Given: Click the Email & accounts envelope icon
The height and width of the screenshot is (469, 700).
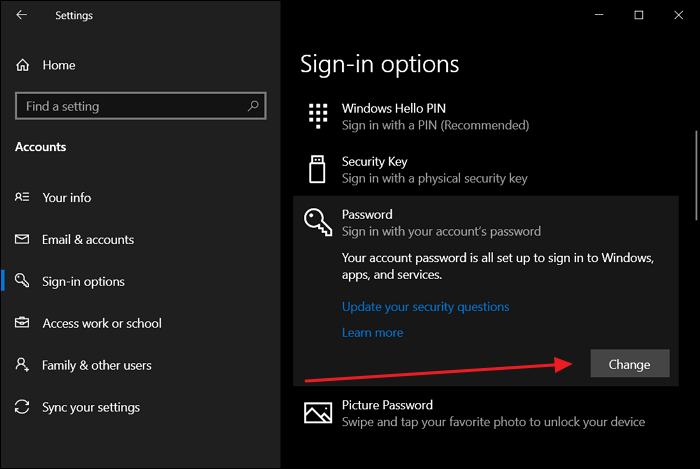Looking at the screenshot, I should click(22, 239).
